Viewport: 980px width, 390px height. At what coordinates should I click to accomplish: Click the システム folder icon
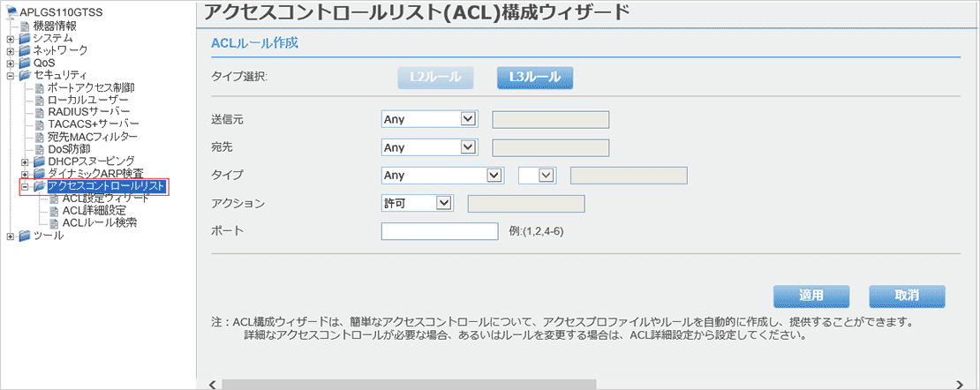tap(25, 39)
